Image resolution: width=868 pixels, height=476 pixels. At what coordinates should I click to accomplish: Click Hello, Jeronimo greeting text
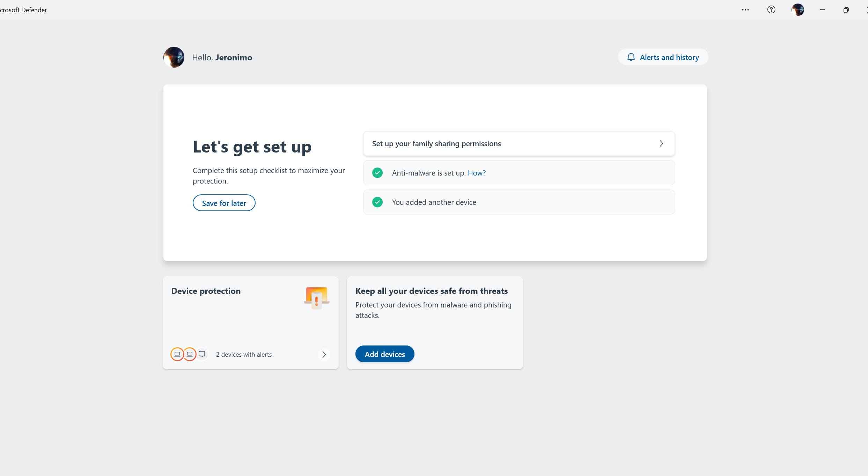[222, 58]
